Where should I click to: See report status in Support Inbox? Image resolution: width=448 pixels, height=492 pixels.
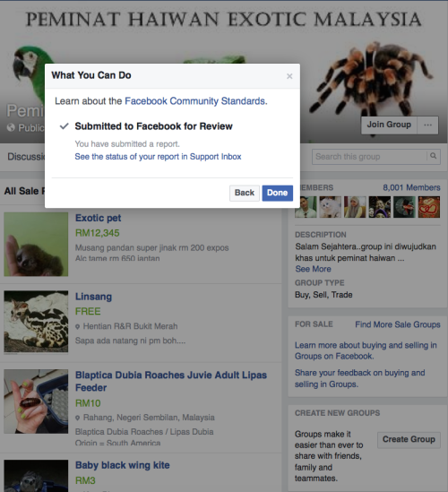coord(158,157)
